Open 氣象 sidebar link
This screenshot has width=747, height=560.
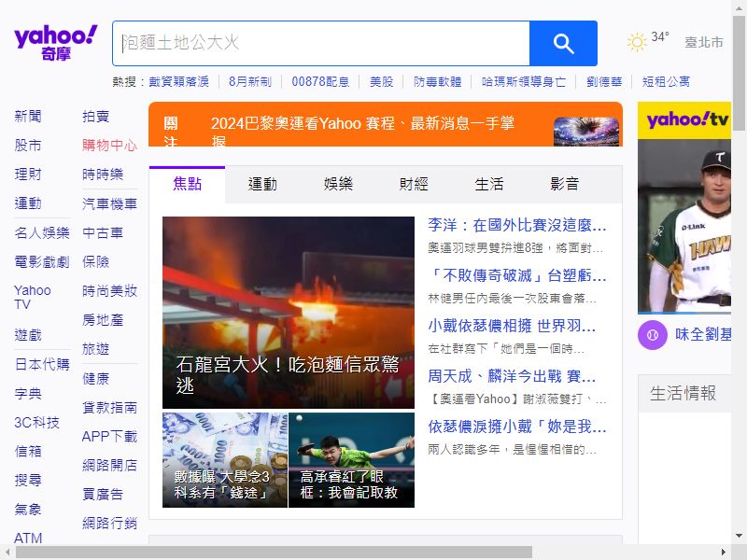click(x=28, y=510)
